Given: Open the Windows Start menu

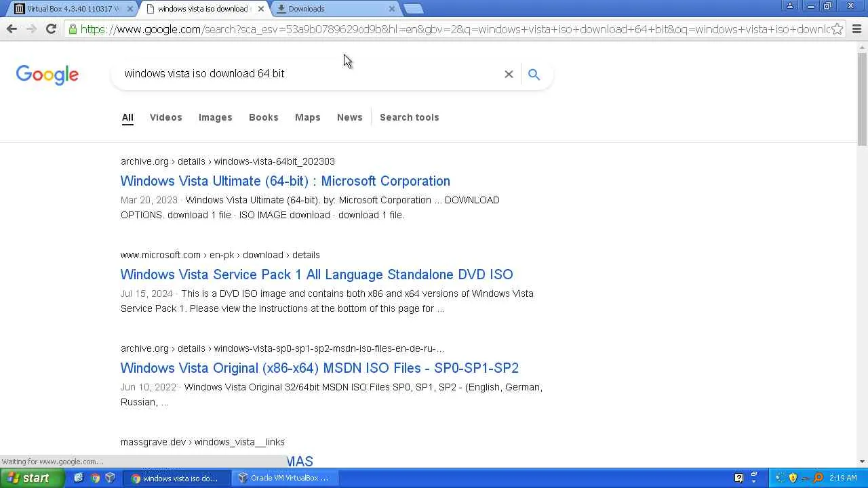Looking at the screenshot, I should pyautogui.click(x=32, y=478).
